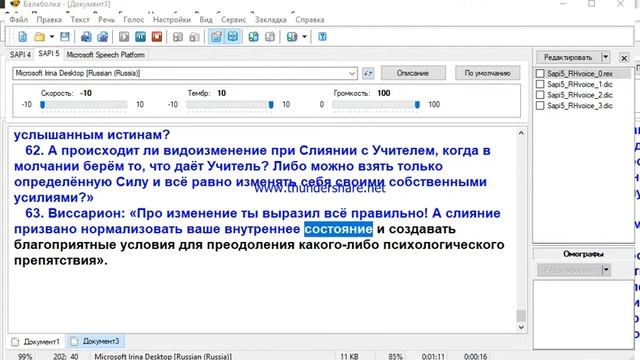Screen dimensions: 640x360
Task: Close the dictionary panel with X
Action: click(624, 58)
